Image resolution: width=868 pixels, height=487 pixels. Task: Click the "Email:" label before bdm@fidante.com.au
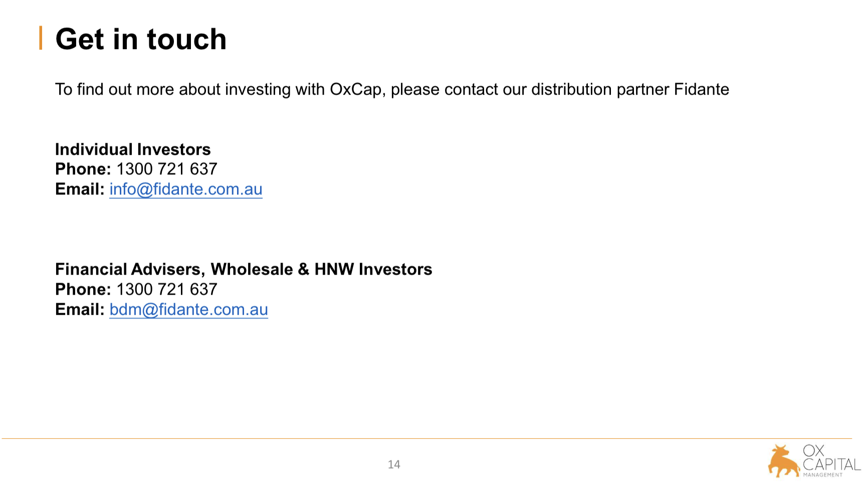click(x=80, y=310)
